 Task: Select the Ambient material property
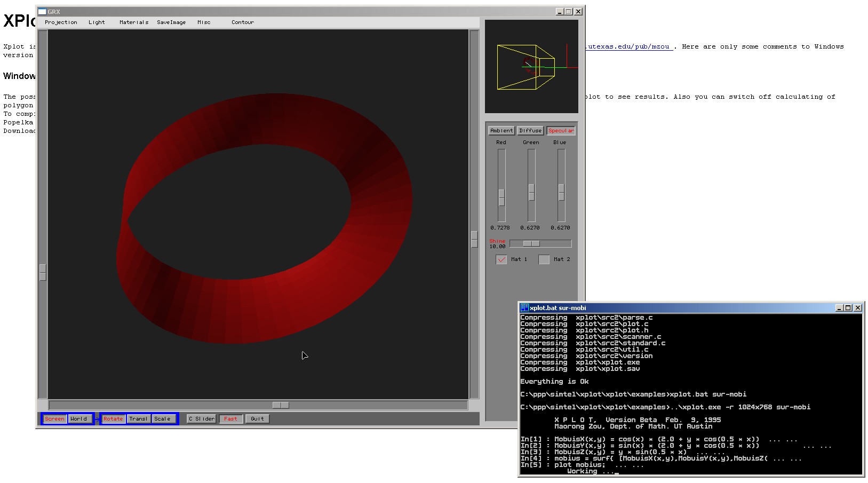501,131
